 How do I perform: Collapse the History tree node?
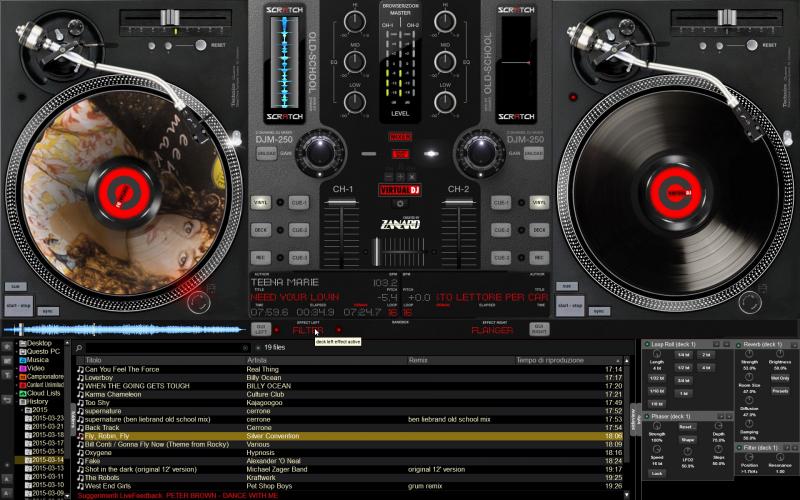(x=17, y=402)
